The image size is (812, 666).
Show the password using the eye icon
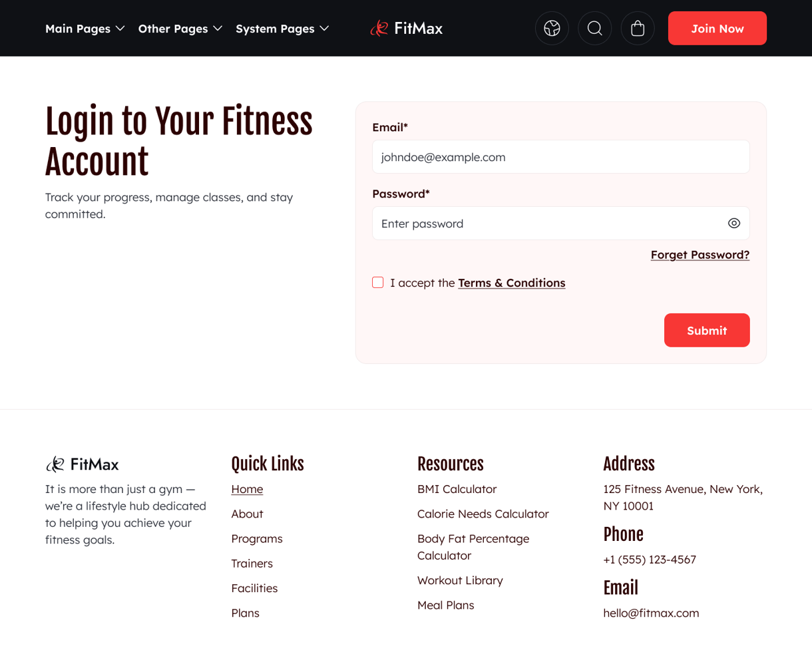(x=734, y=223)
